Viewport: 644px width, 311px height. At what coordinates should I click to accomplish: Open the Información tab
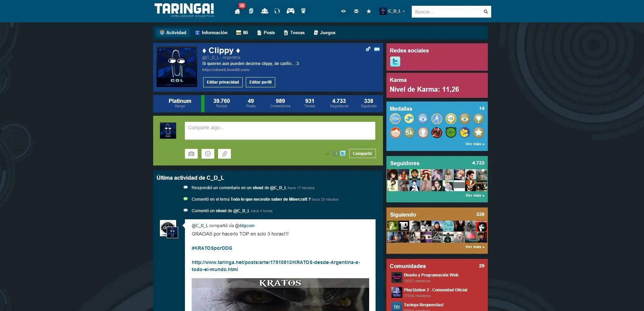click(211, 32)
